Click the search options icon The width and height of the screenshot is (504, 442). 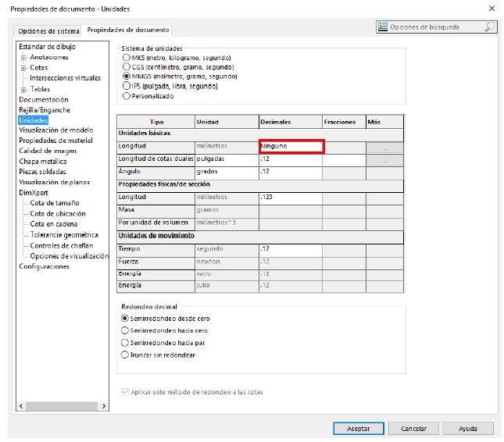point(383,27)
